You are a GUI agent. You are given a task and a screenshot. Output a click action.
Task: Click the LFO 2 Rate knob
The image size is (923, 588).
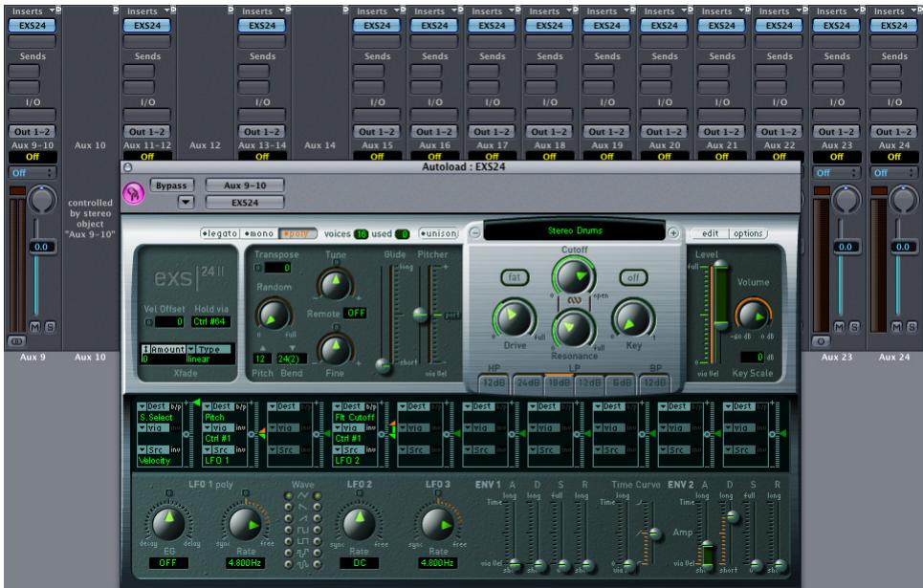359,524
